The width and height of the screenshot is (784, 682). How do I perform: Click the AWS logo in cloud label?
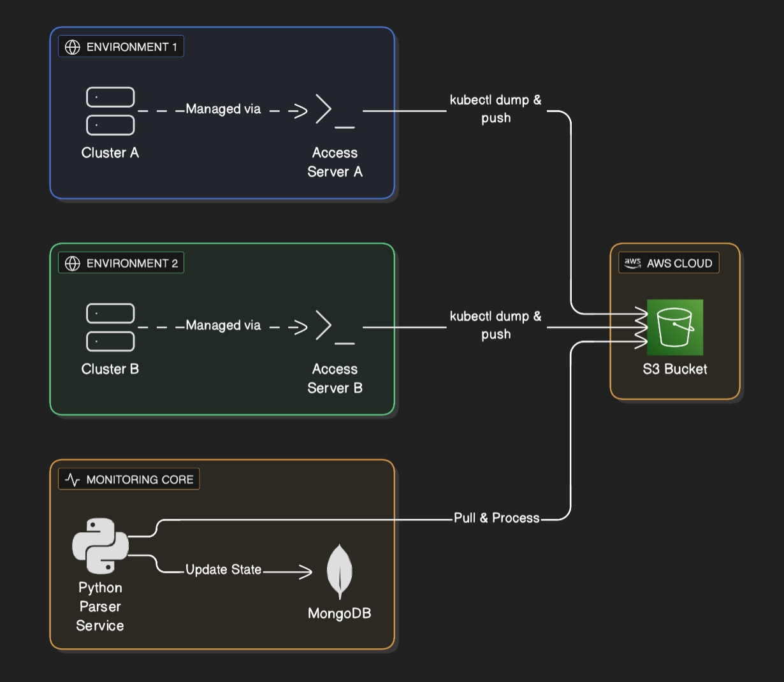632,263
